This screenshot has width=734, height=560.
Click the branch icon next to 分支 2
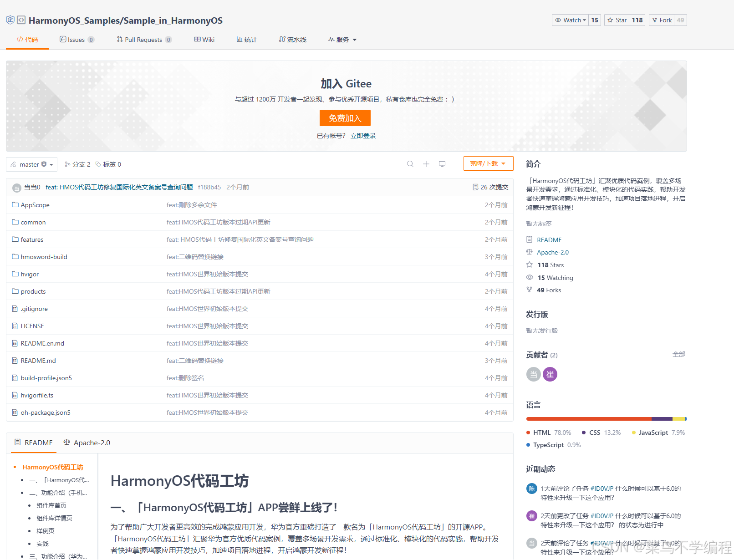67,164
